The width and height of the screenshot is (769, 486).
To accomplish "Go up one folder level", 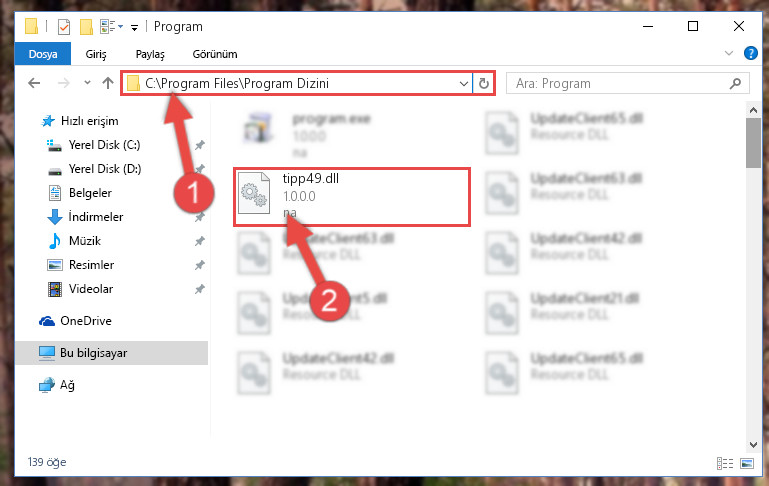I will 108,83.
